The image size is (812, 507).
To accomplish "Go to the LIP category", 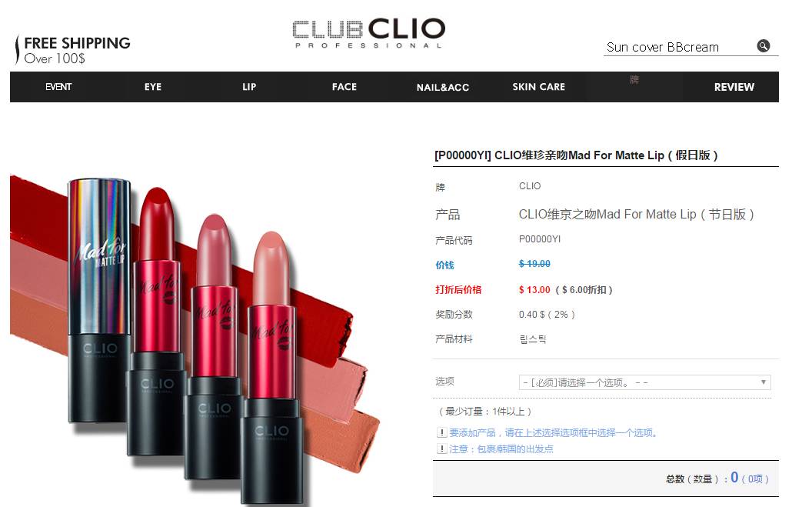I will click(x=249, y=87).
